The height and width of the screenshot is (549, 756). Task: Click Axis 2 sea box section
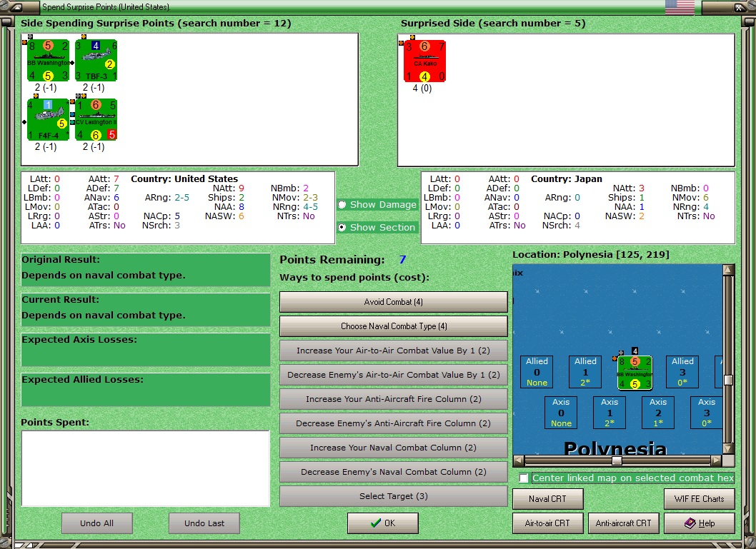[x=658, y=413]
